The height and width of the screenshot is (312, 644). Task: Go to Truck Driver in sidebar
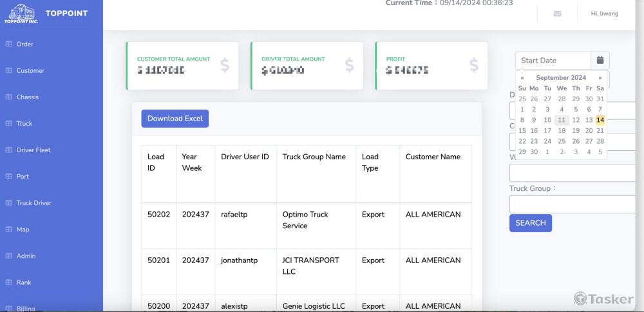click(33, 203)
